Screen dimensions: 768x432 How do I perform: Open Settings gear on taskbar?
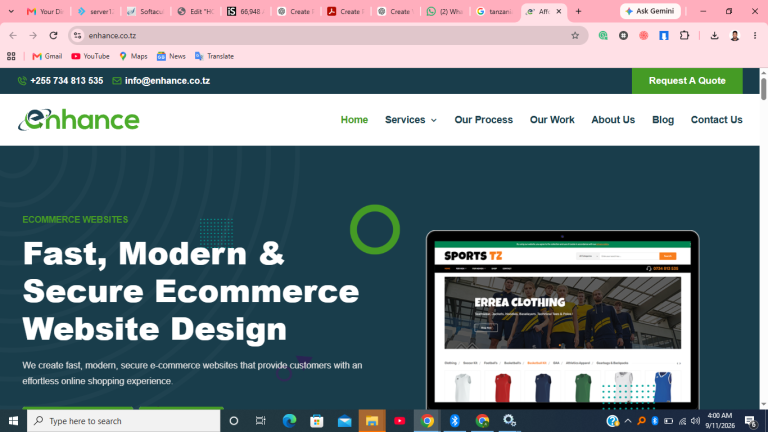(509, 421)
